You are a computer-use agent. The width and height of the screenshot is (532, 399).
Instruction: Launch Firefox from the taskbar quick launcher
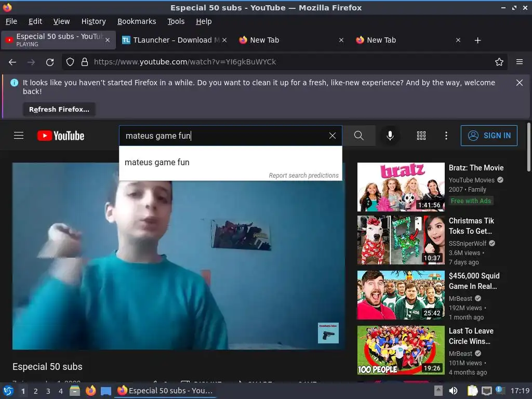pos(90,391)
